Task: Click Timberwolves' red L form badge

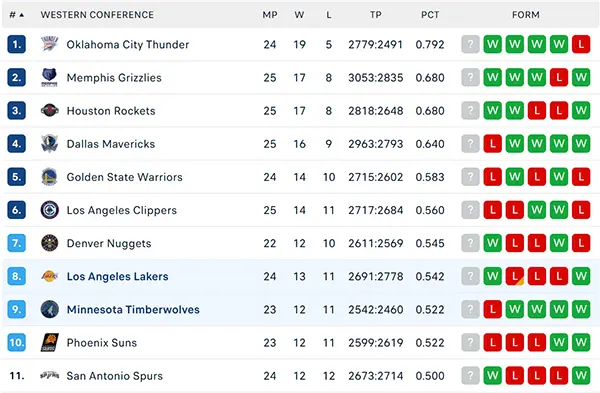Action: pyautogui.click(x=492, y=310)
